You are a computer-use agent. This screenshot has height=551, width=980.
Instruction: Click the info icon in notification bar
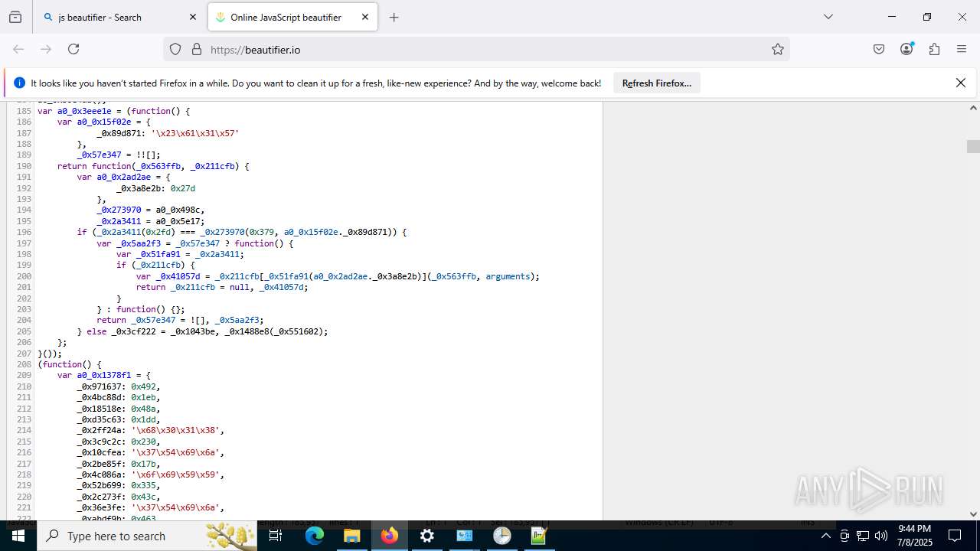coord(19,83)
